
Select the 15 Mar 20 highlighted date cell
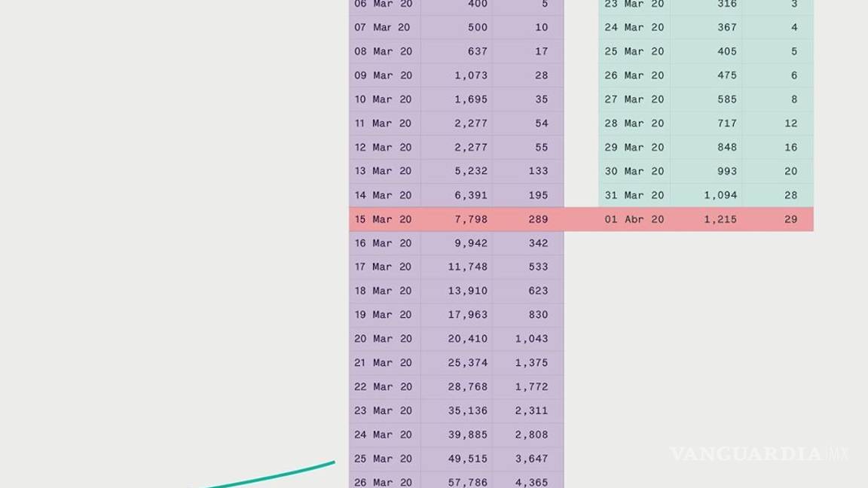(384, 219)
